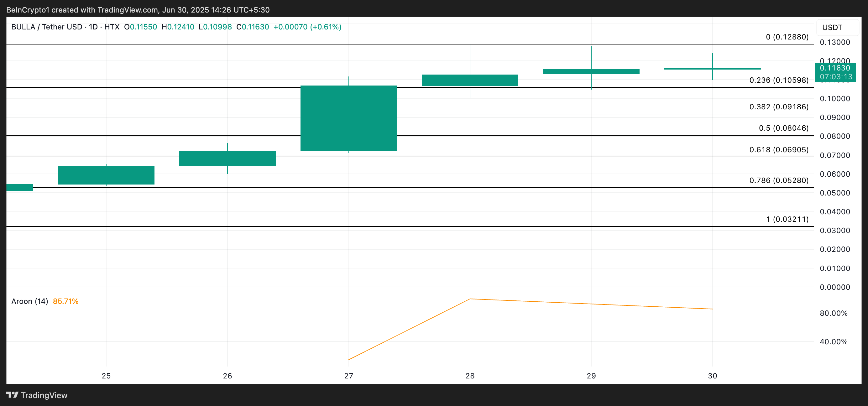Screen dimensions: 868x406
Task: Select the 0 (0.12880) Fibonacci level label
Action: tap(787, 37)
